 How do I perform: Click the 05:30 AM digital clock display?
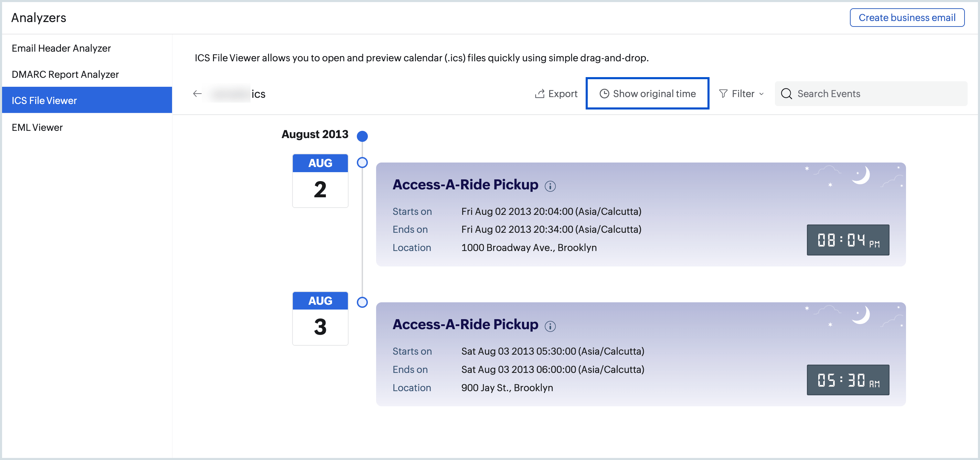(x=848, y=380)
